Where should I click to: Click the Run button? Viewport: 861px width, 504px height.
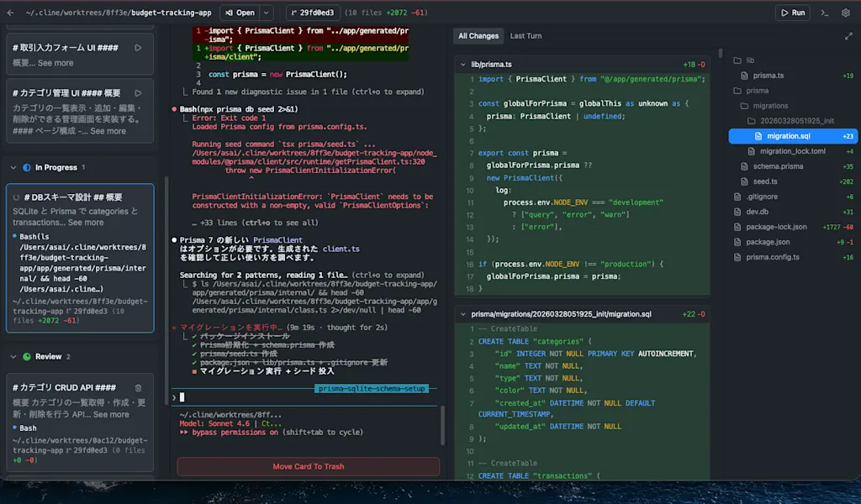[x=792, y=13]
